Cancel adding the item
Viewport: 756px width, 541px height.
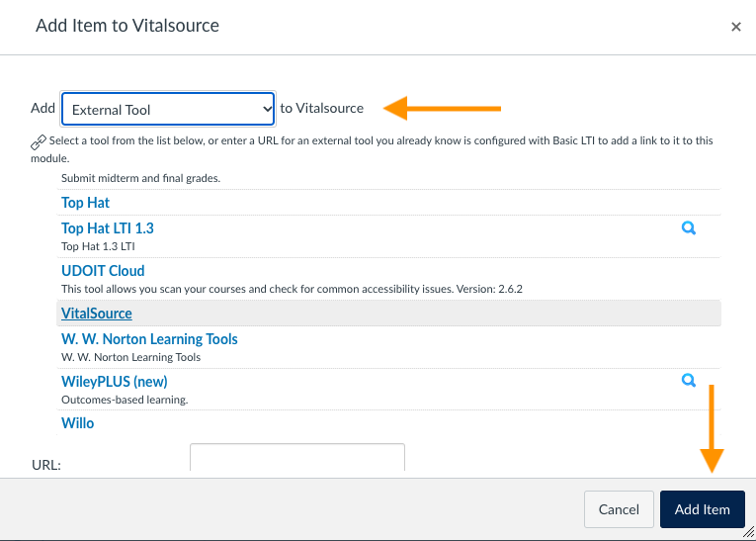(x=619, y=509)
